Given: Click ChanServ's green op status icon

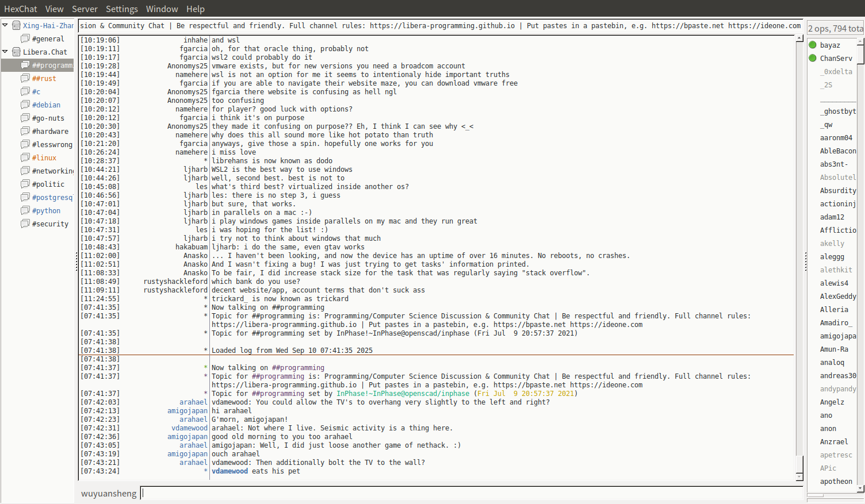Looking at the screenshot, I should coord(813,58).
